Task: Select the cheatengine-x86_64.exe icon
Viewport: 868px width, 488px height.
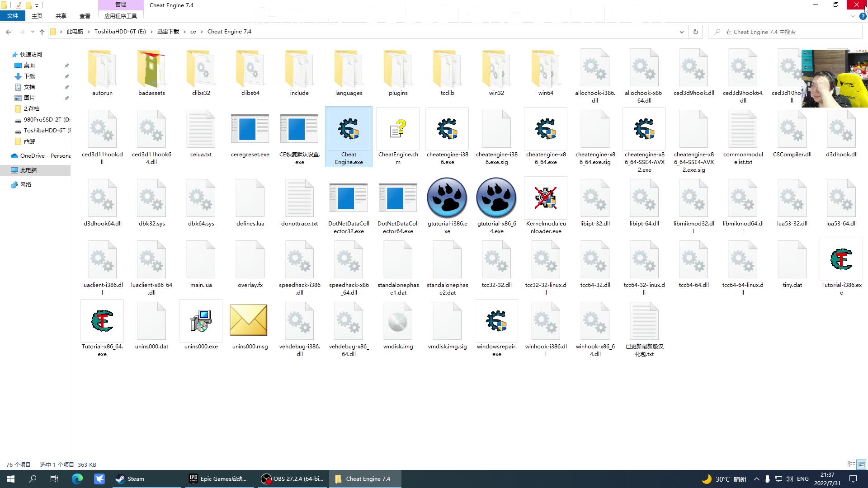Action: click(x=546, y=129)
